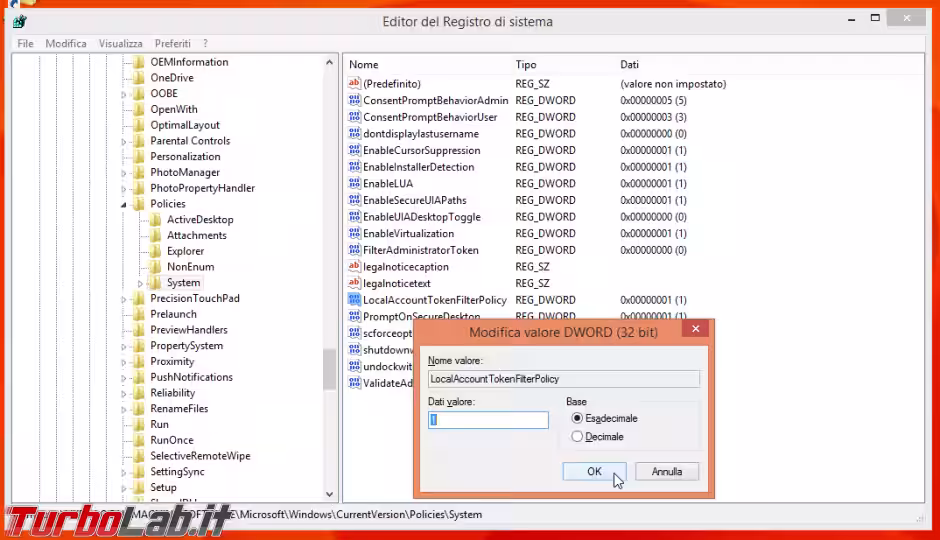The height and width of the screenshot is (540, 940).
Task: Click the FilterAdministratorToken value icon
Action: [354, 250]
